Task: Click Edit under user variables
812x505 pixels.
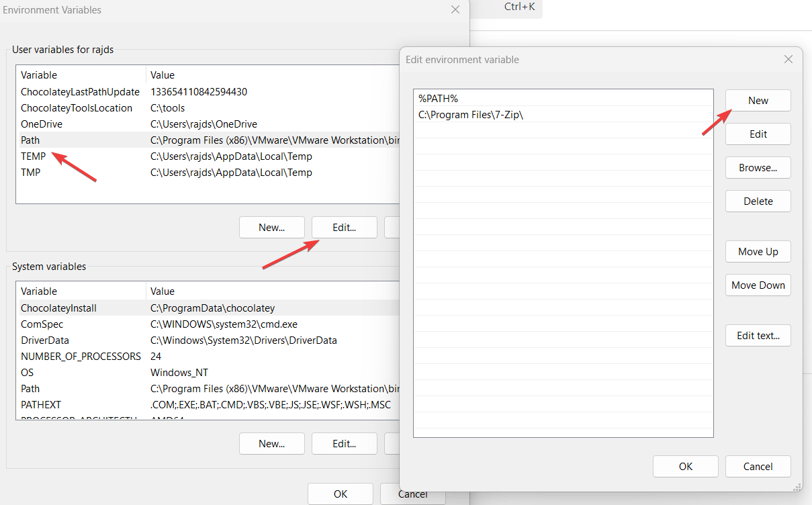Action: [344, 227]
